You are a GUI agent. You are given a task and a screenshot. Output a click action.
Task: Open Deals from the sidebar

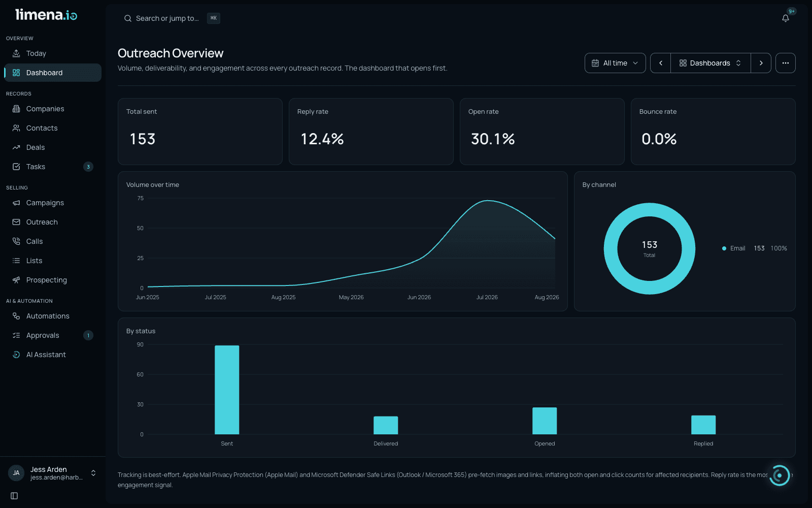(53, 147)
